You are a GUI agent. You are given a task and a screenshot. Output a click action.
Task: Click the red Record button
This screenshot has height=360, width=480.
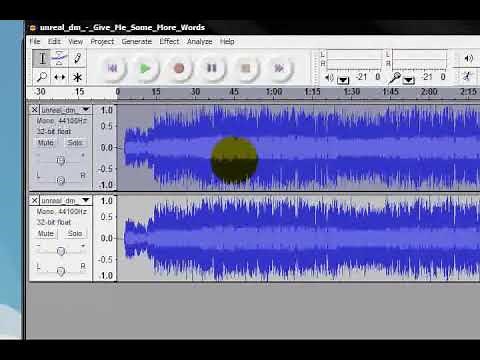coord(179,68)
